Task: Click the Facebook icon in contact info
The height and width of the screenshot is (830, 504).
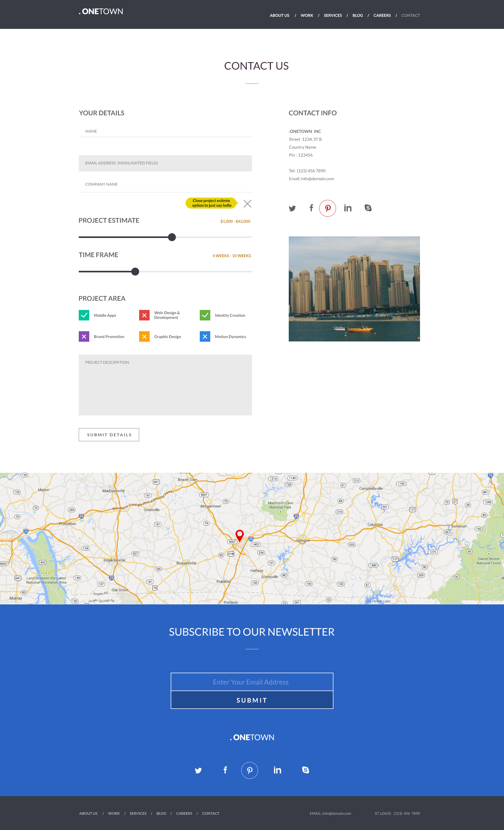Action: 310,208
